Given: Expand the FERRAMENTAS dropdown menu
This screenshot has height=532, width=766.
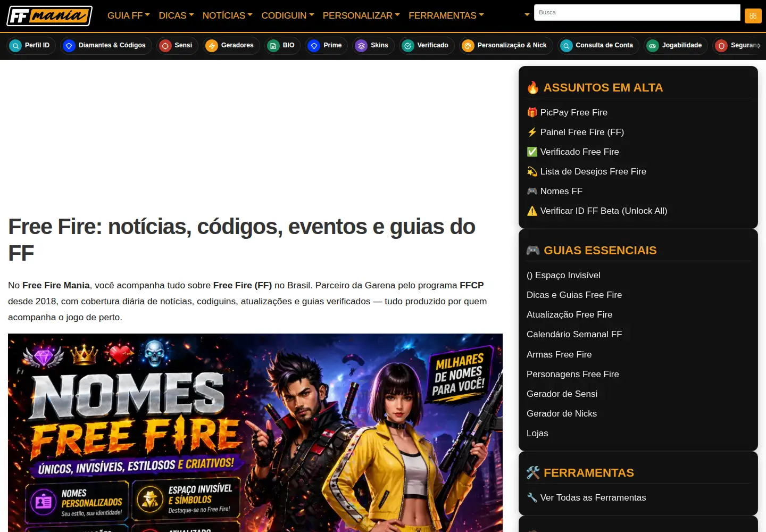Looking at the screenshot, I should pos(446,15).
